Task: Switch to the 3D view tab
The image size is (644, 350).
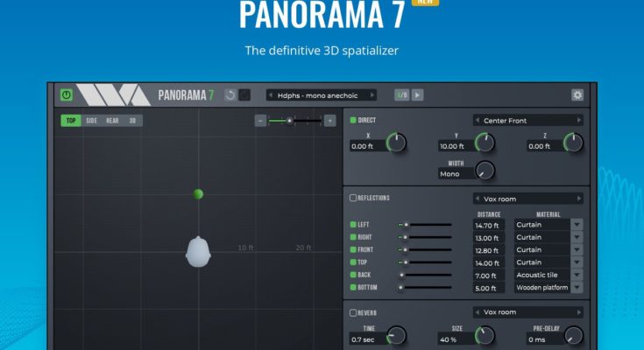Action: point(132,121)
